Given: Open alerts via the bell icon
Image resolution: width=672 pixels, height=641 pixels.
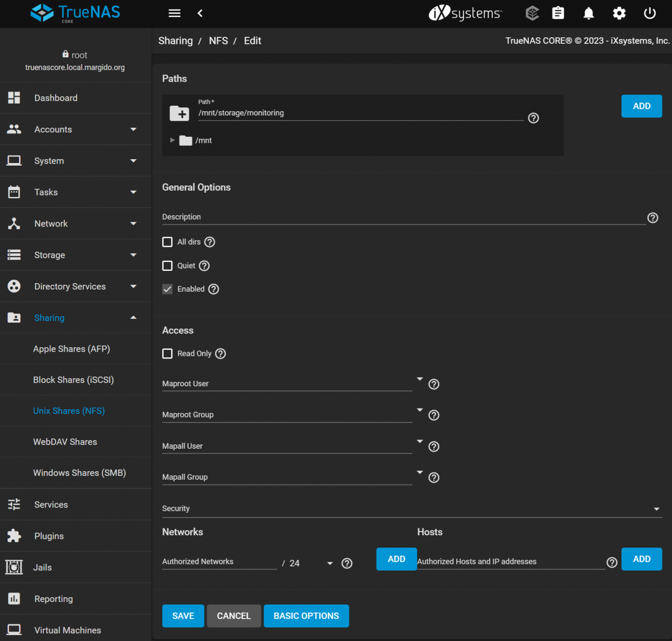Looking at the screenshot, I should [x=589, y=13].
